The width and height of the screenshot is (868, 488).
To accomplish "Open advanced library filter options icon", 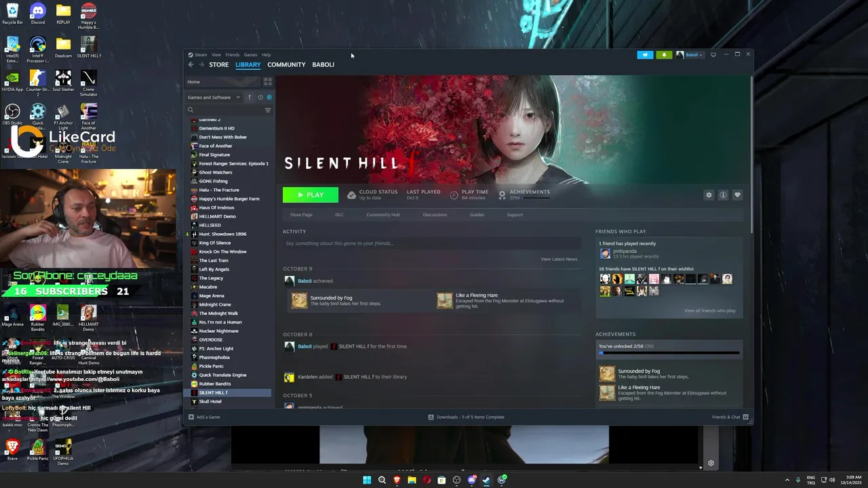I will pos(268,110).
